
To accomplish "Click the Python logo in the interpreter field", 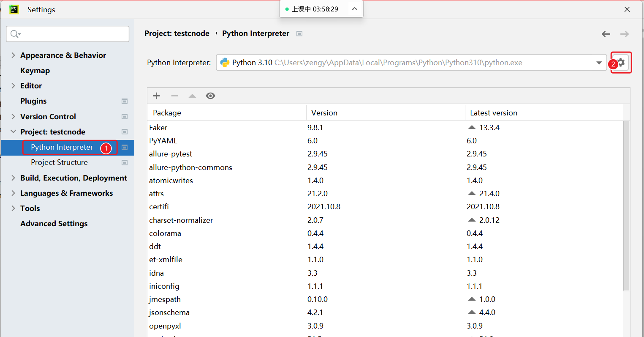I will coord(225,62).
